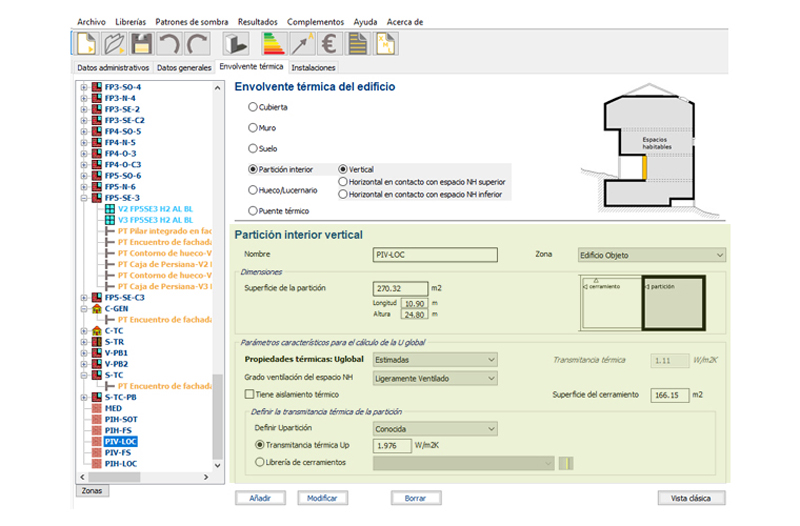800x526 pixels.
Task: Select the Partición interior radio button
Action: click(253, 169)
